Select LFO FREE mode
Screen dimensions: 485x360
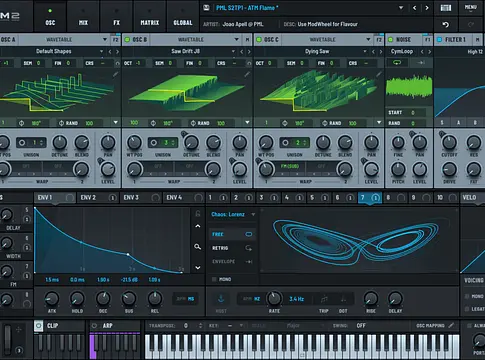click(232, 234)
